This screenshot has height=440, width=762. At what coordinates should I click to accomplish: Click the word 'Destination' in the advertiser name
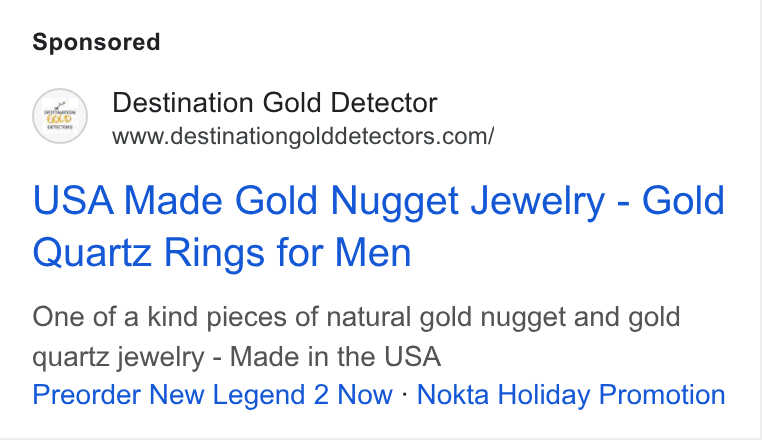183,103
